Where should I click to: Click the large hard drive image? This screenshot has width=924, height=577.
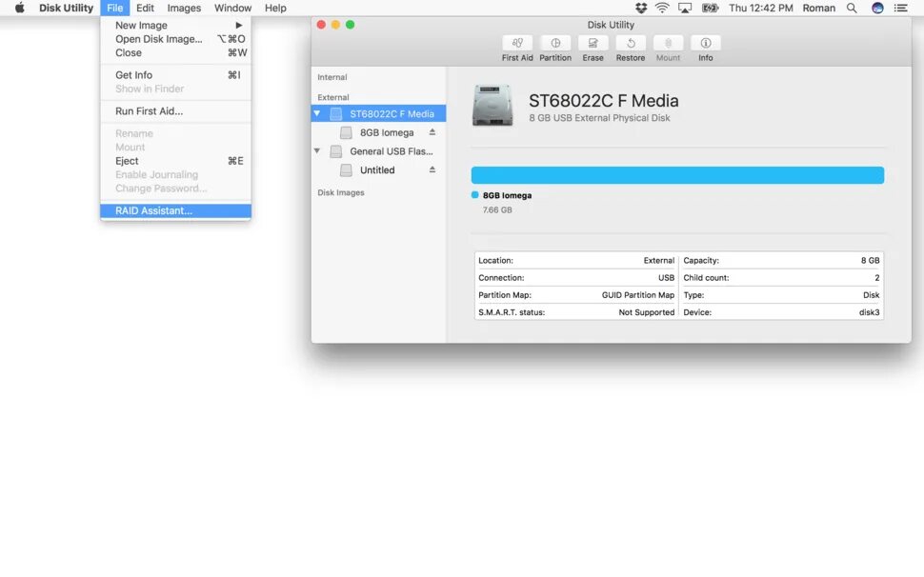(x=492, y=106)
